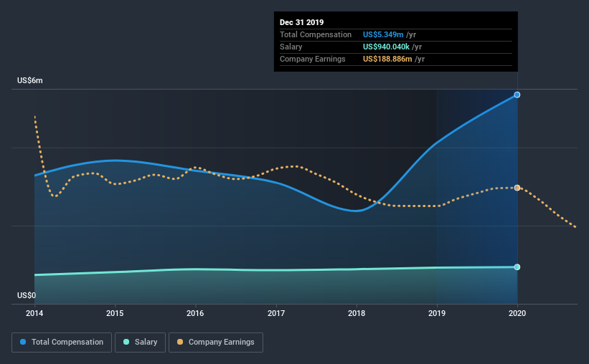Click the teal Salary data point at 2020
Viewport: 589px width, 364px height.
click(x=517, y=267)
